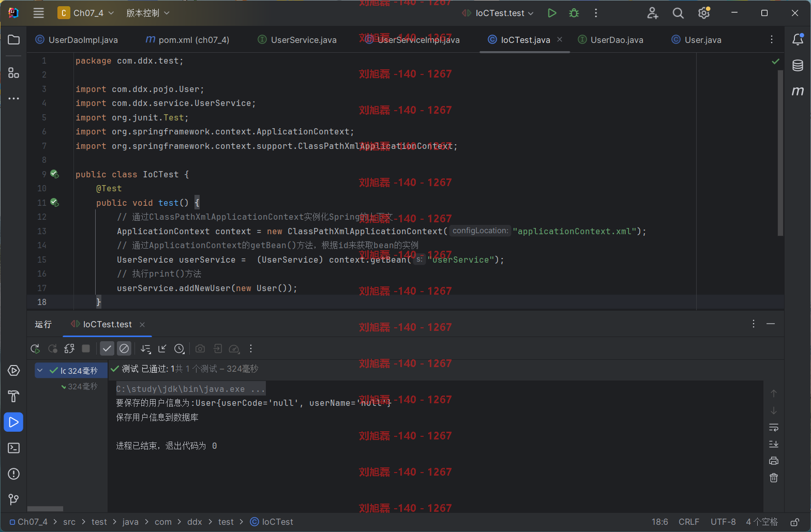The width and height of the screenshot is (811, 532).
Task: Toggle show passed tests
Action: tap(107, 349)
